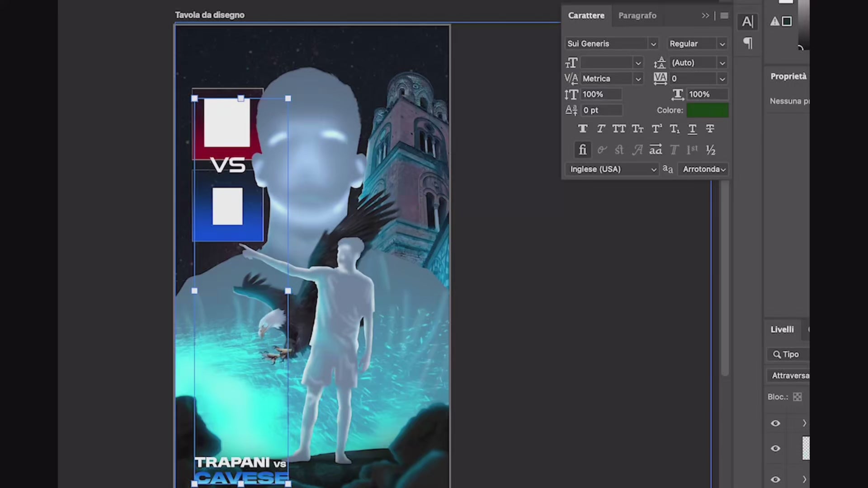Screen dimensions: 868x488
Task: Click the white square on red box
Action: pyautogui.click(x=227, y=123)
